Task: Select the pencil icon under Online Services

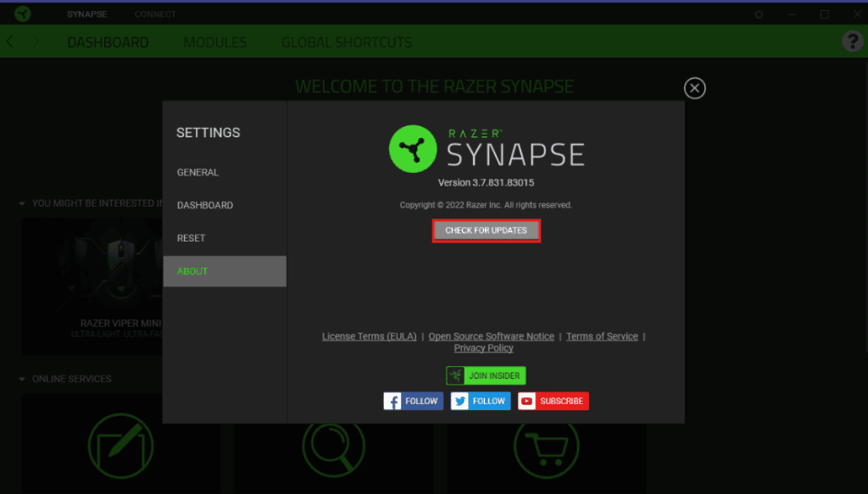Action: click(120, 444)
